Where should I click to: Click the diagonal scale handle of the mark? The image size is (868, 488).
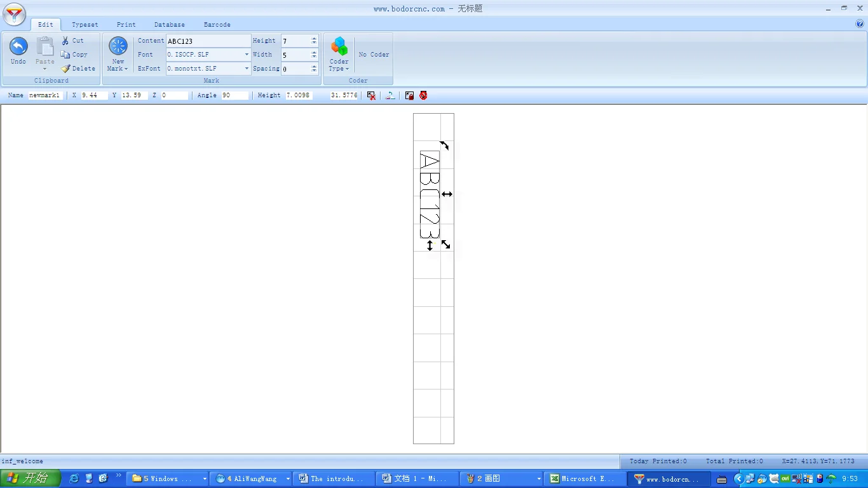(446, 244)
